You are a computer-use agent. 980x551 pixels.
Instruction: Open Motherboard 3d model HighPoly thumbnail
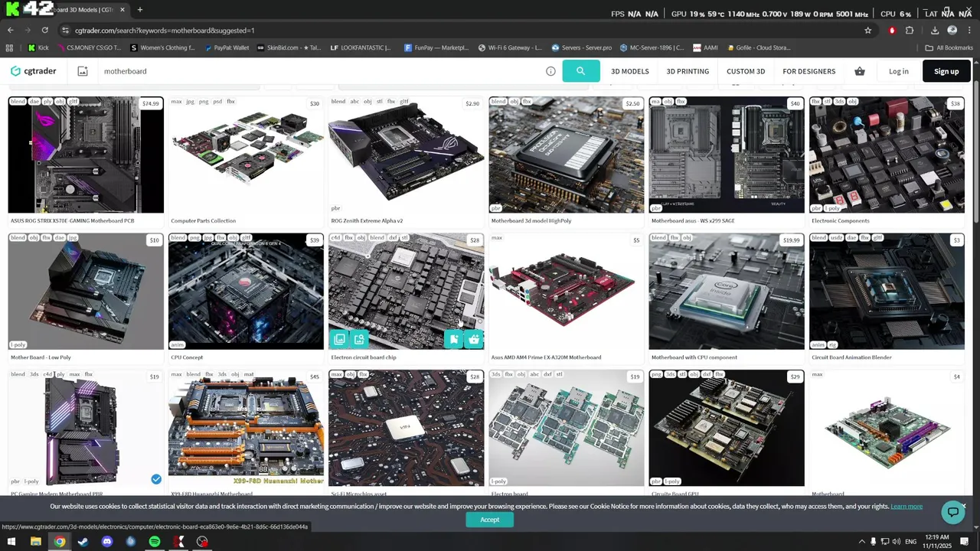567,155
